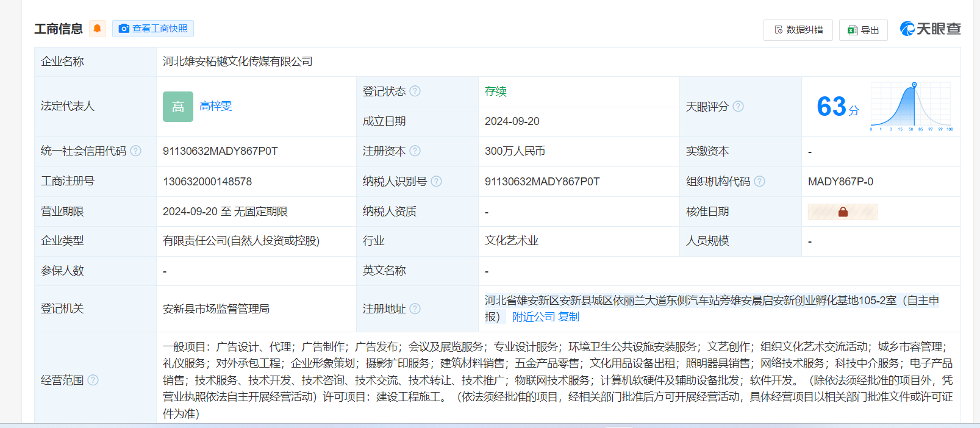Viewport: 980px width, 428px height.
Task: Click the green 高 avatar thumbnail
Action: coord(178,107)
